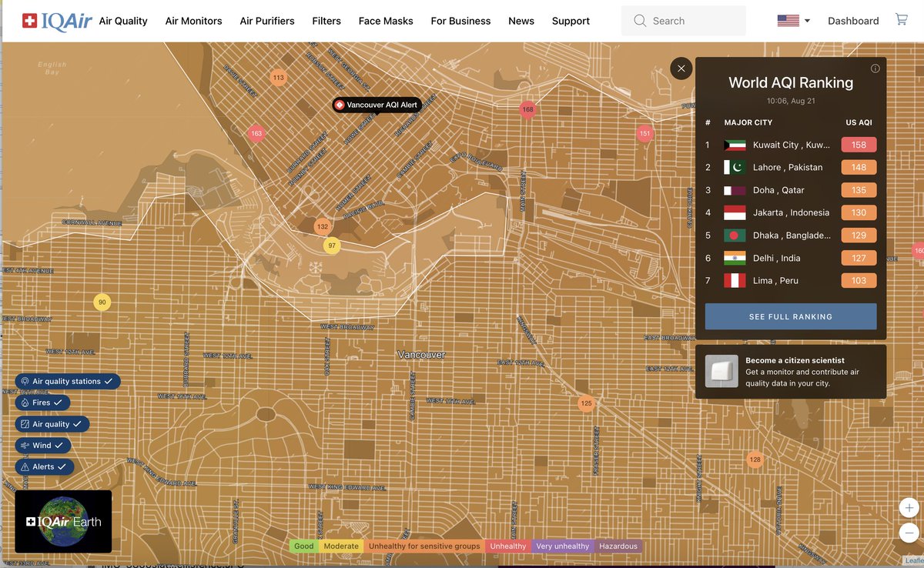
Task: Click the Good legend swatch
Action: (x=304, y=546)
